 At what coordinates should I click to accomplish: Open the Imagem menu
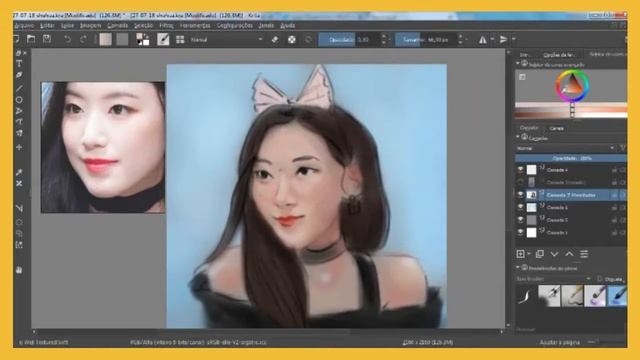(x=90, y=26)
